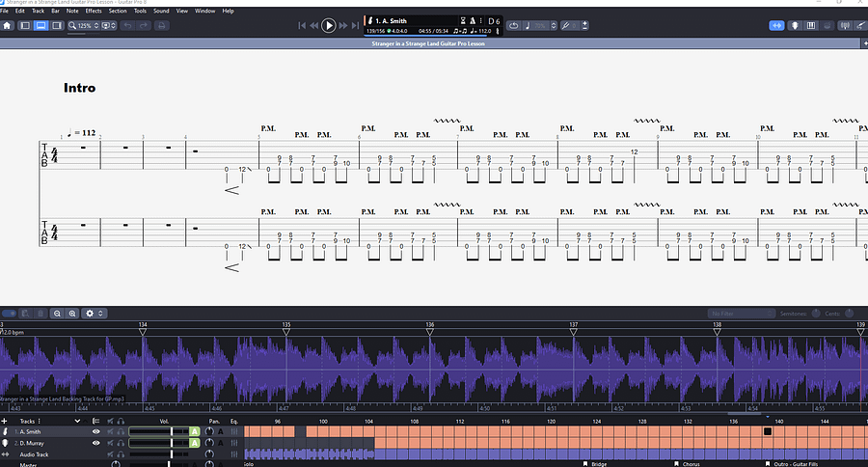Open the tuning display D 6
This screenshot has width=868, height=467.
[494, 21]
